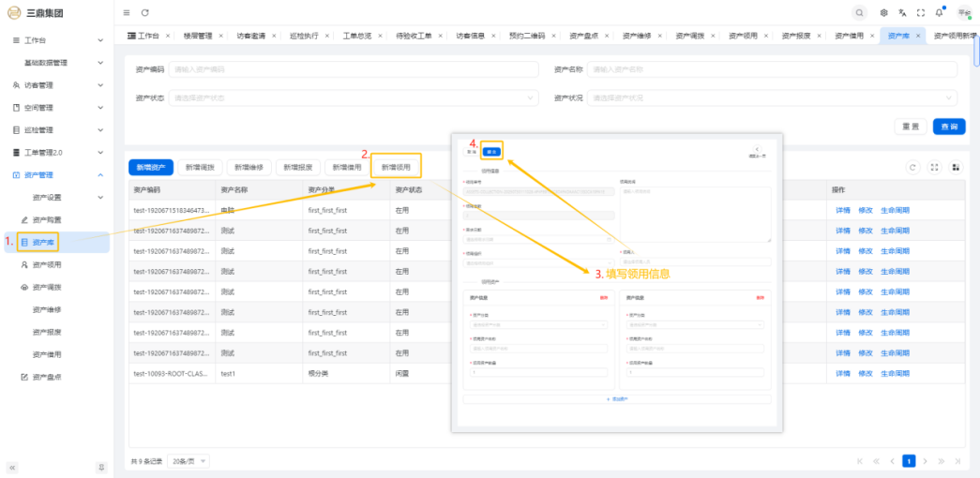This screenshot has width=980, height=478.
Task: Open the column settings grid icon
Action: [x=956, y=167]
